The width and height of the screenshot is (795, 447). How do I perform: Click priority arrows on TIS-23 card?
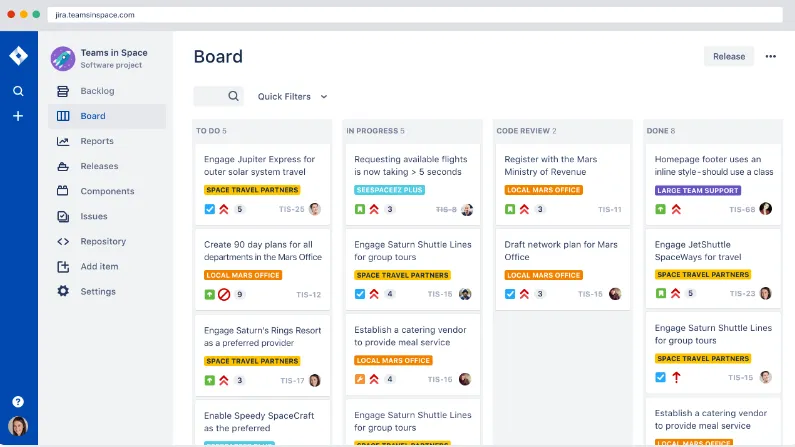pos(675,293)
